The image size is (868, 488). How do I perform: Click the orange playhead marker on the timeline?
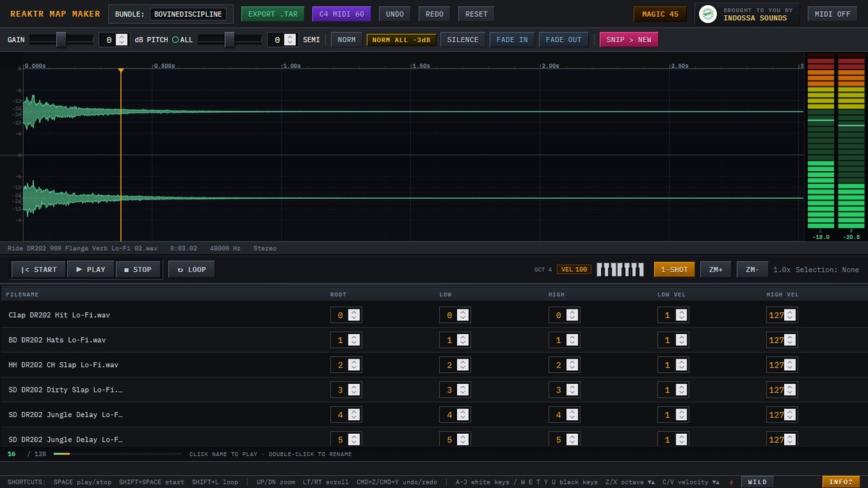point(121,70)
